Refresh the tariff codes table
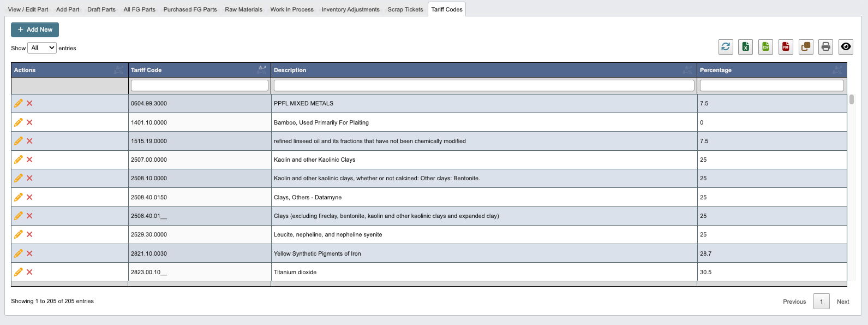 coord(726,47)
